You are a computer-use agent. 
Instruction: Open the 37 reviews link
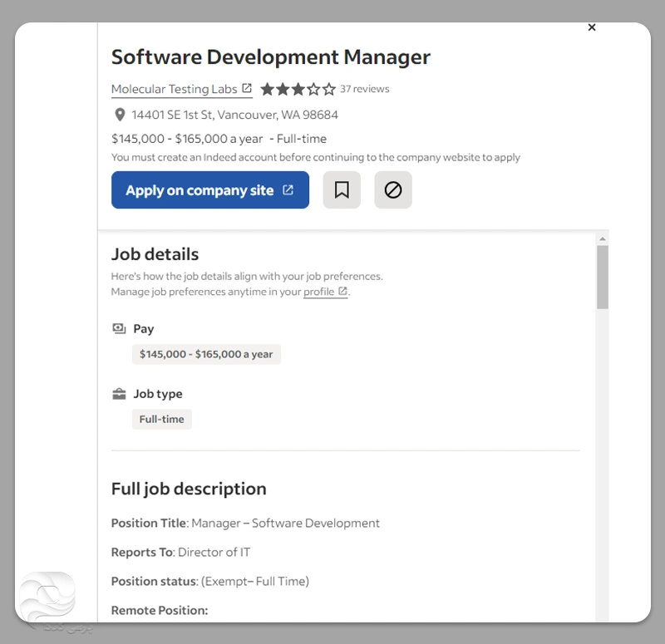364,89
